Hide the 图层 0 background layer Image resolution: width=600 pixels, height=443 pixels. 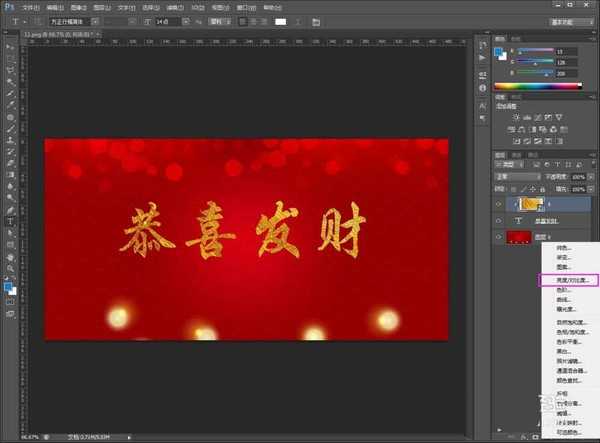[x=499, y=237]
